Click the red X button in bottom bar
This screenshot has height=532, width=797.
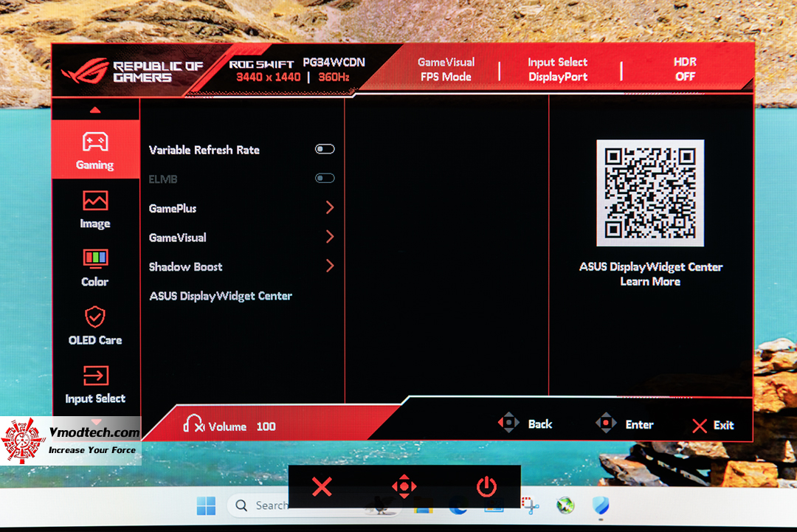pos(322,486)
